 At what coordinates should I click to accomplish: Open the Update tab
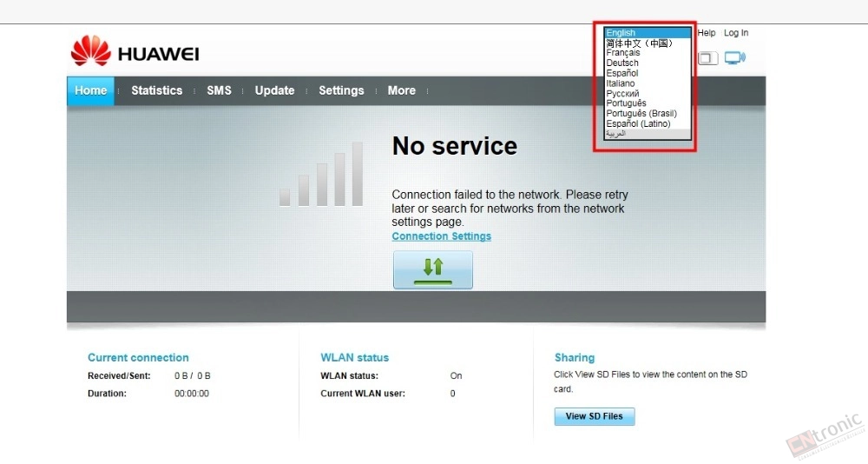point(274,90)
